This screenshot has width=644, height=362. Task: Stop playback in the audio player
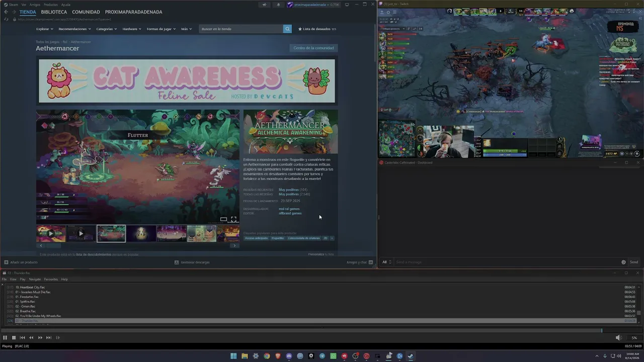point(14,338)
